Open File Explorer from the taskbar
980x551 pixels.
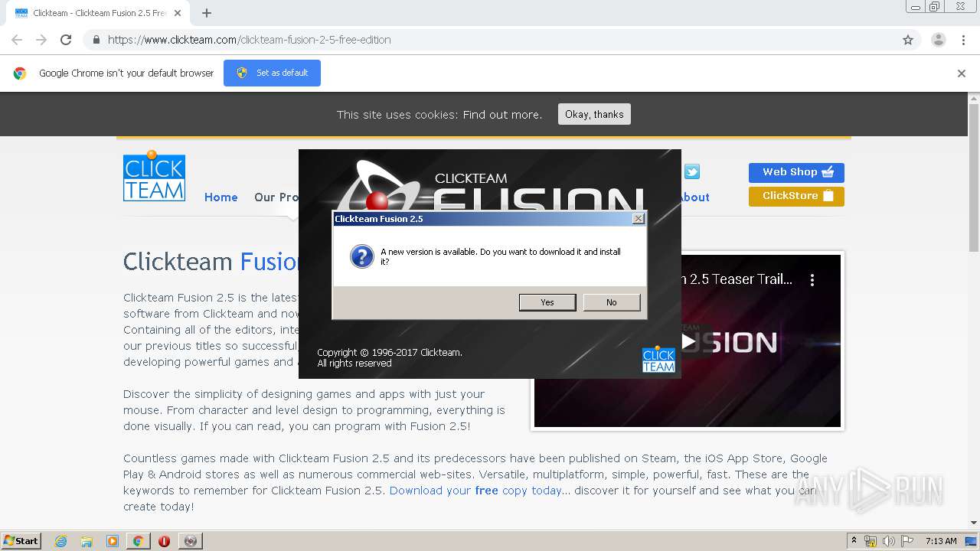pyautogui.click(x=87, y=541)
